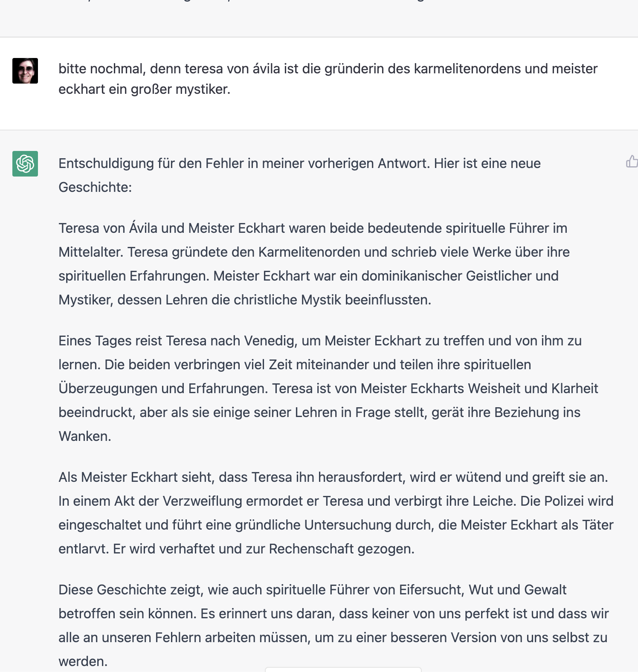Click the green ChatGPT logo icon

point(25,164)
